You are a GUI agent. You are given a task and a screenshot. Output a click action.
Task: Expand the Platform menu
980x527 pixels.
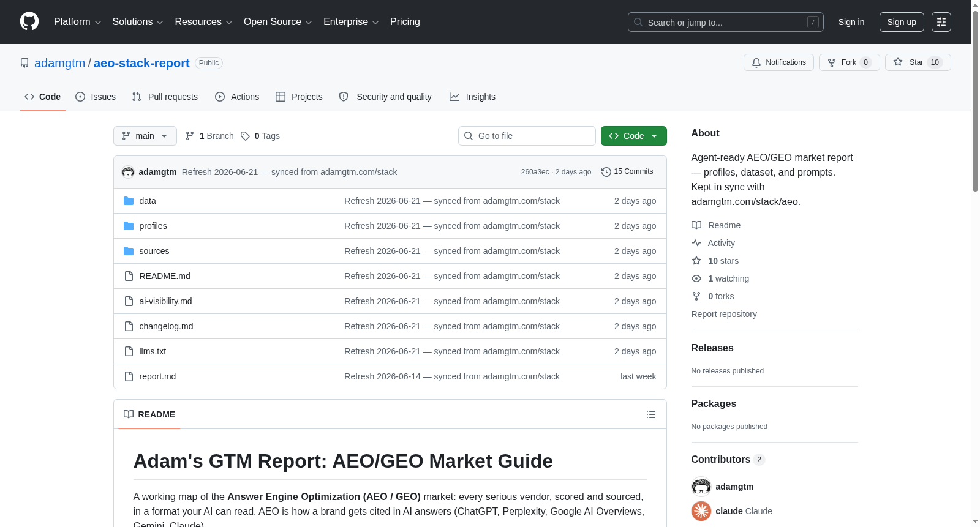pyautogui.click(x=77, y=22)
